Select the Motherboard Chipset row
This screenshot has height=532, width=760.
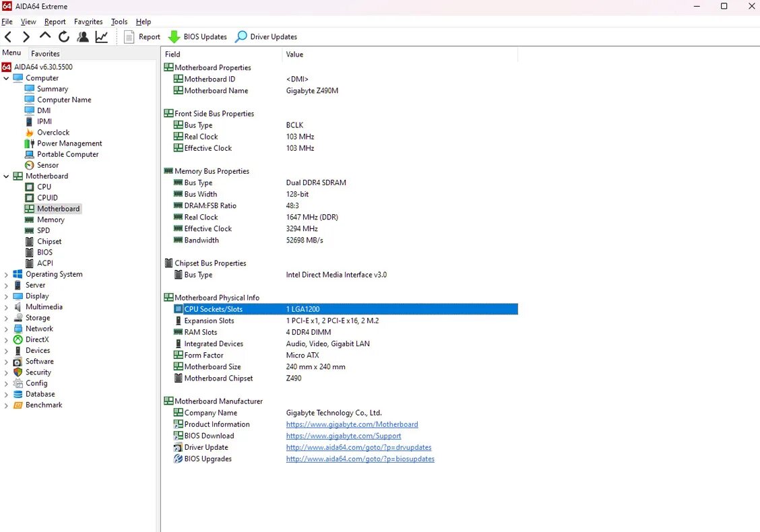coord(346,378)
